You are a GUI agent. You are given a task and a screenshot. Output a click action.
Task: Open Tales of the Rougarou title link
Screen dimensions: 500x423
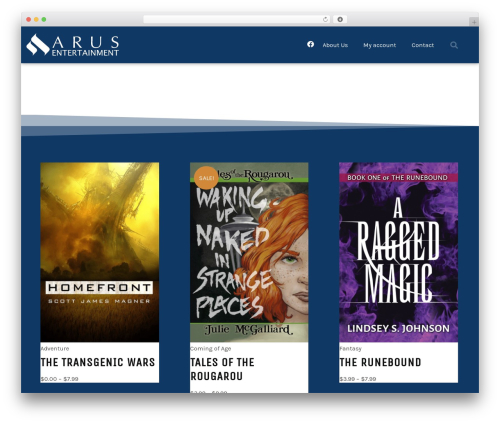[222, 369]
